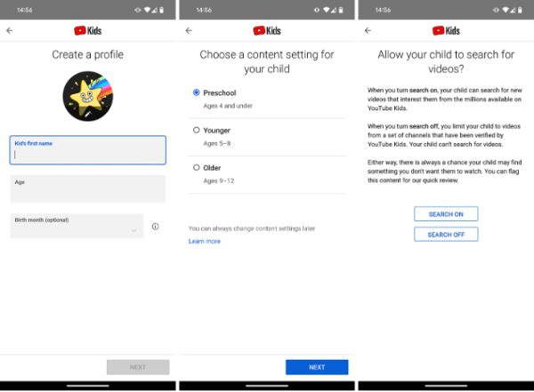
Task: Tap back arrow on search permission screen
Action: coord(366,30)
